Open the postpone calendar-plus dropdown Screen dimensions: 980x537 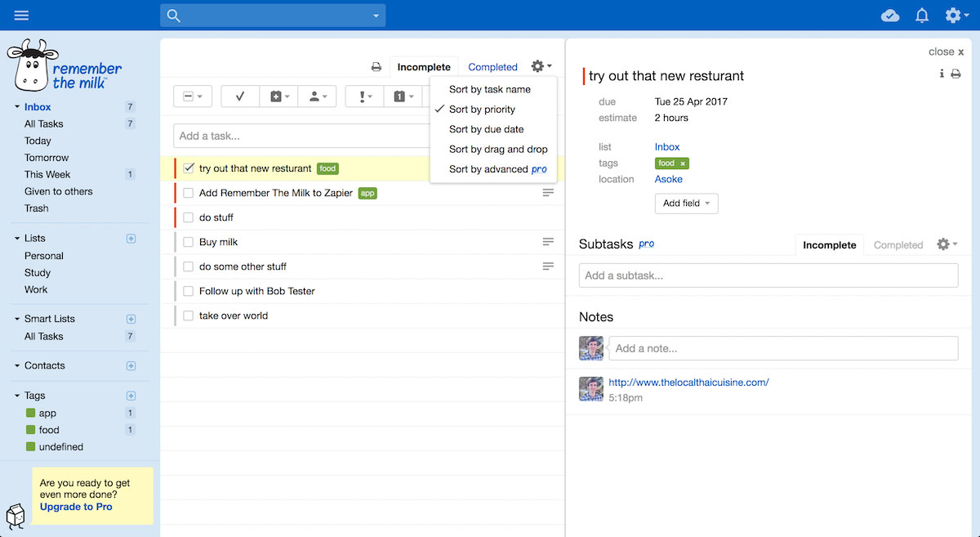coord(279,96)
